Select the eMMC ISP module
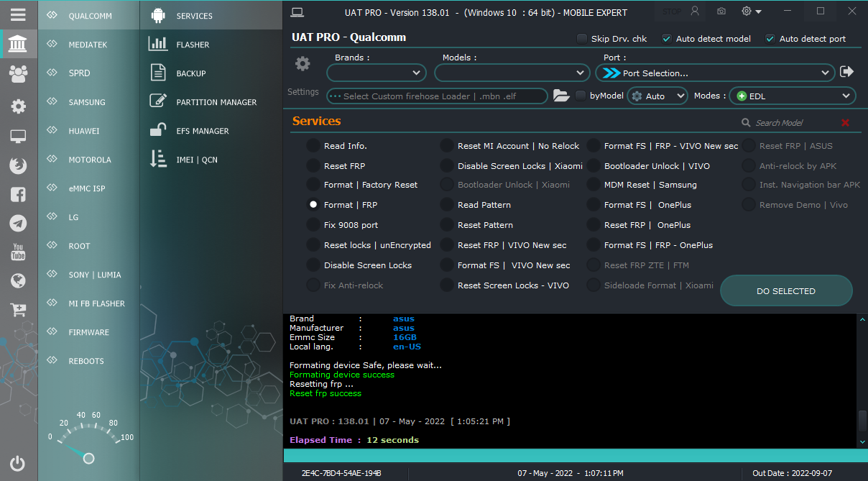868x481 pixels. [89, 188]
